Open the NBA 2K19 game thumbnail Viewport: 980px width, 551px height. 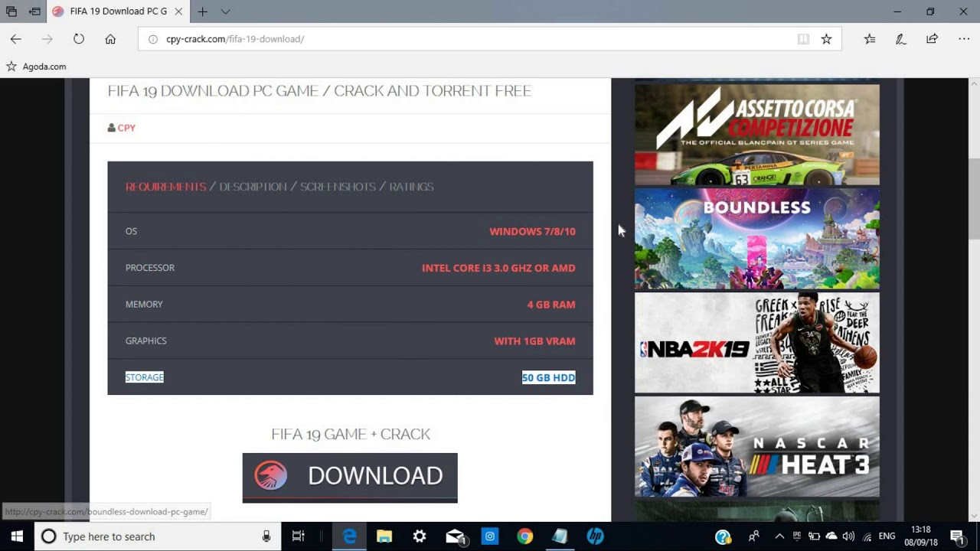click(x=757, y=343)
